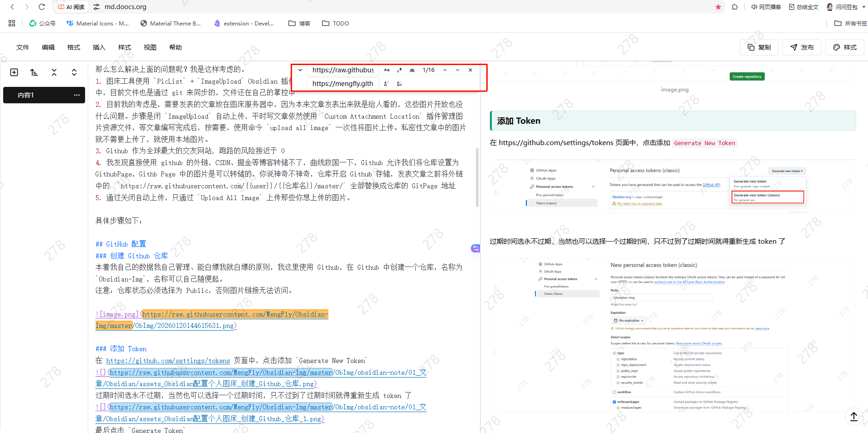
Task: Click replace-one icon beside the replace field
Action: click(x=386, y=84)
